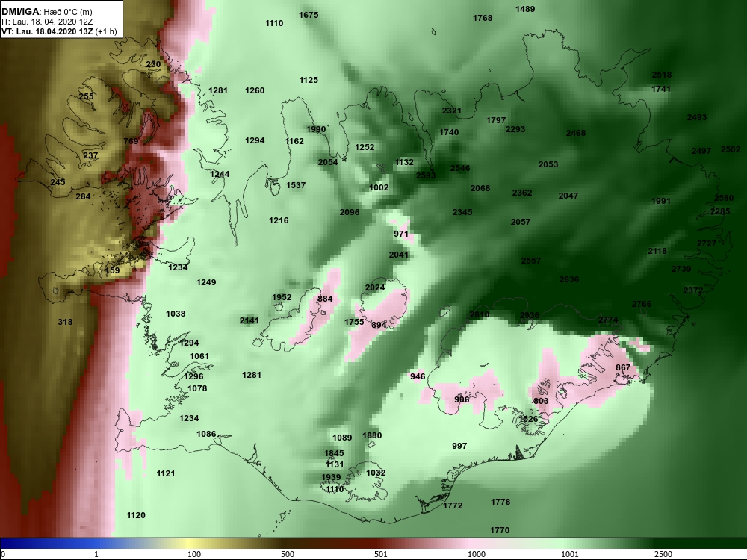Click the map value 230
Screen dimensions: 747x560
point(153,64)
